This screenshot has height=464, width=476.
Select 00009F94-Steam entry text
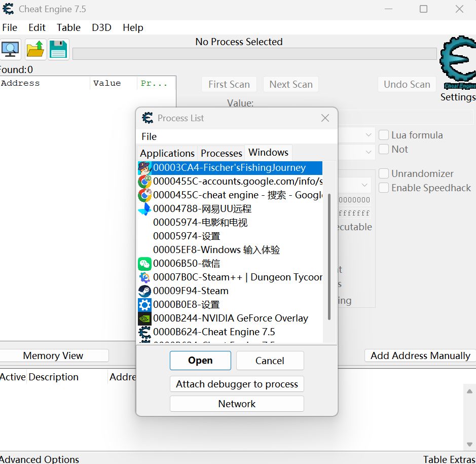[x=191, y=291]
